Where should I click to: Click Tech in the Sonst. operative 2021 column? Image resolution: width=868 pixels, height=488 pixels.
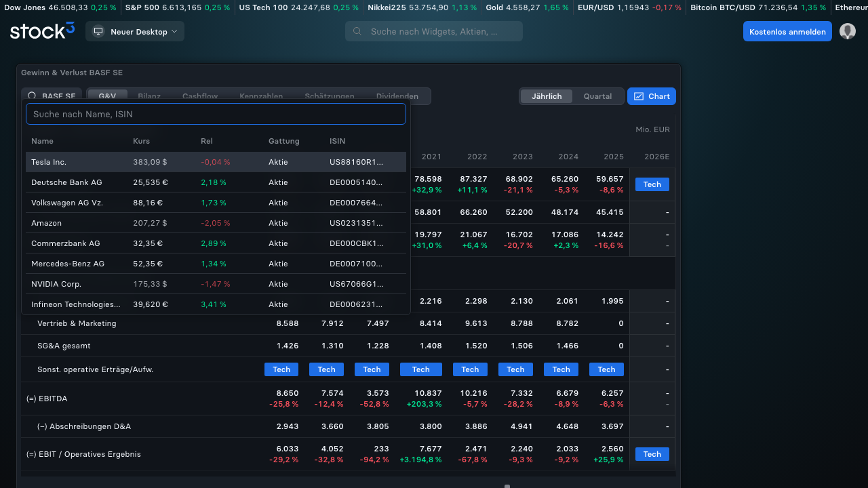click(421, 369)
